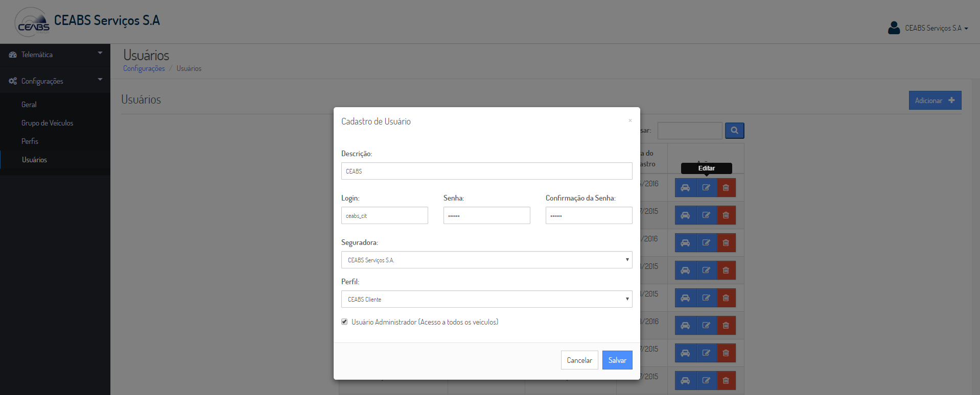Click car icon in the second user row
The width and height of the screenshot is (980, 395).
click(686, 215)
